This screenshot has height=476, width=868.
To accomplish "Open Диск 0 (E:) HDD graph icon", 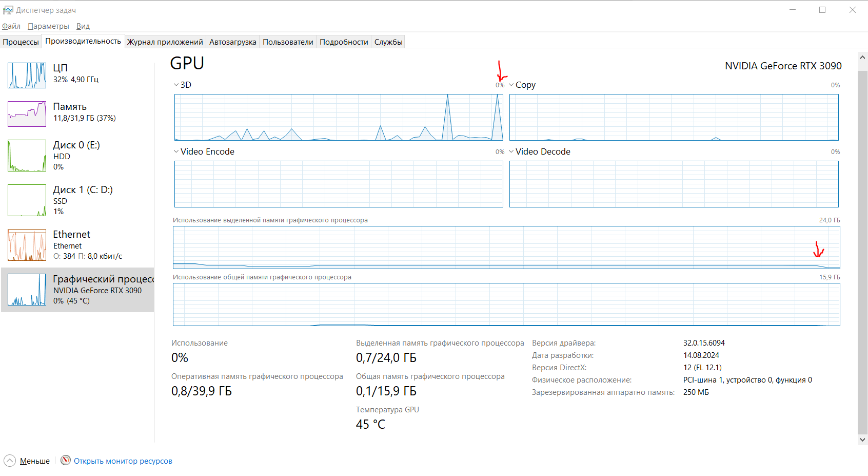I will (27, 156).
